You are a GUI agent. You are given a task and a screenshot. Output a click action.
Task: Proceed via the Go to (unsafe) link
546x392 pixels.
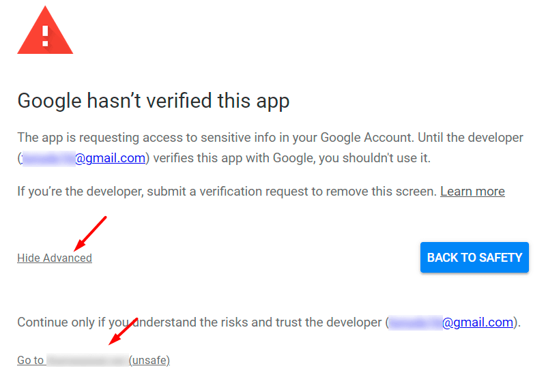(x=94, y=360)
